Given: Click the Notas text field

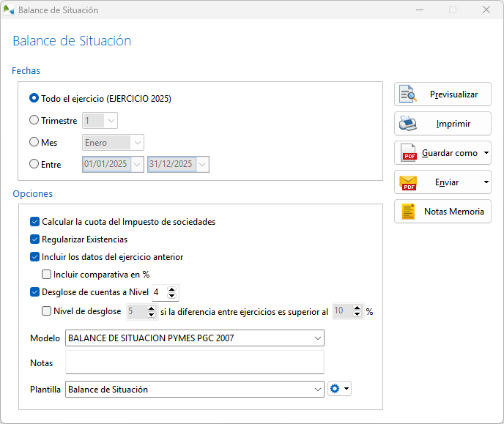Looking at the screenshot, I should click(x=194, y=362).
